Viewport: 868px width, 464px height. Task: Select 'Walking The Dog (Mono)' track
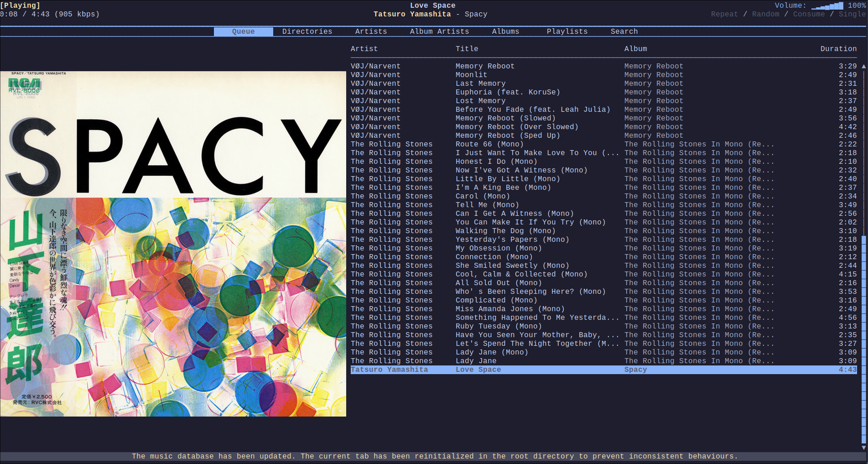click(x=603, y=231)
